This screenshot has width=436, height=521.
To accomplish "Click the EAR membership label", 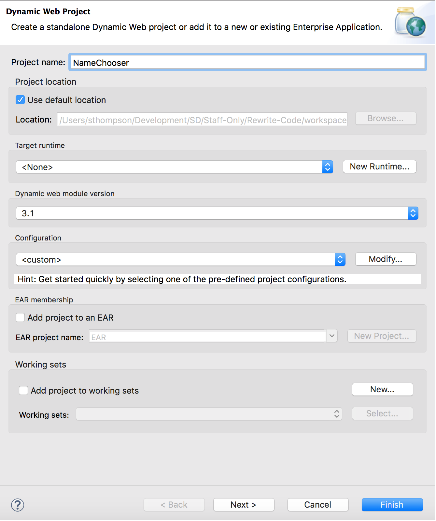I will pos(44,299).
